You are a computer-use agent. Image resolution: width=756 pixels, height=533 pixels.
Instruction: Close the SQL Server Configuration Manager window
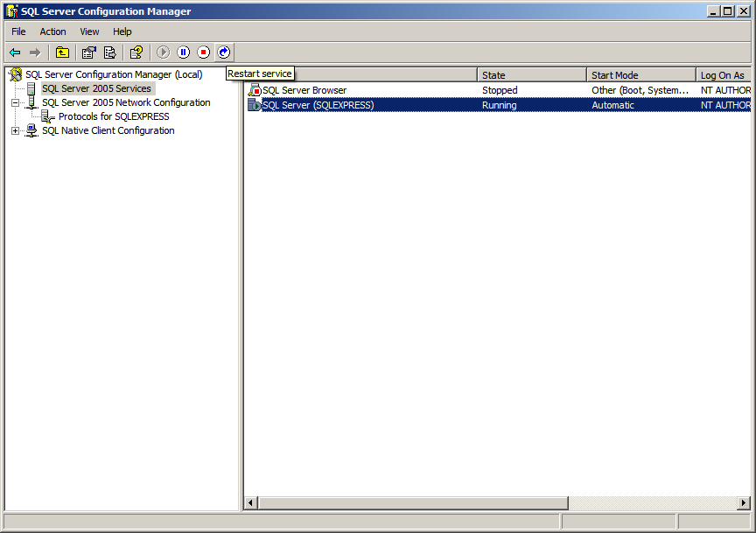[x=744, y=11]
